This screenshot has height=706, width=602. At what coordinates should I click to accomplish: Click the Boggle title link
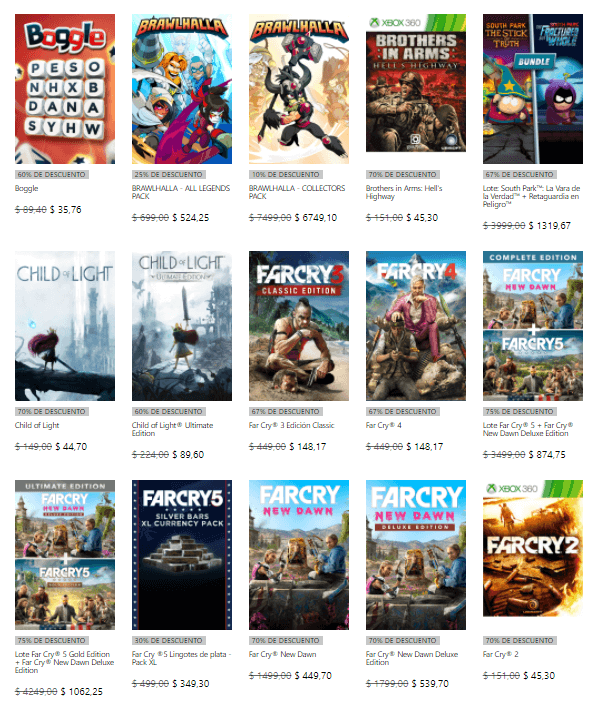coord(27,188)
